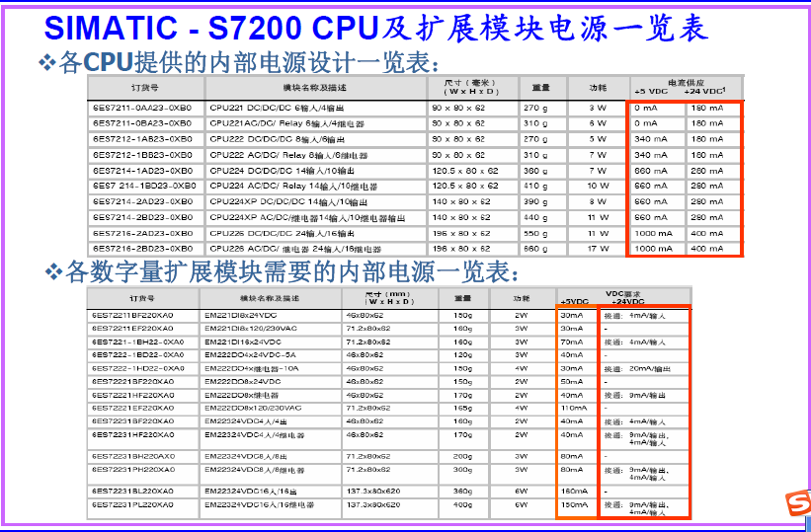The height and width of the screenshot is (532, 811).
Task: Click the "接通: 20mA/输出" cell
Action: pyautogui.click(x=637, y=368)
